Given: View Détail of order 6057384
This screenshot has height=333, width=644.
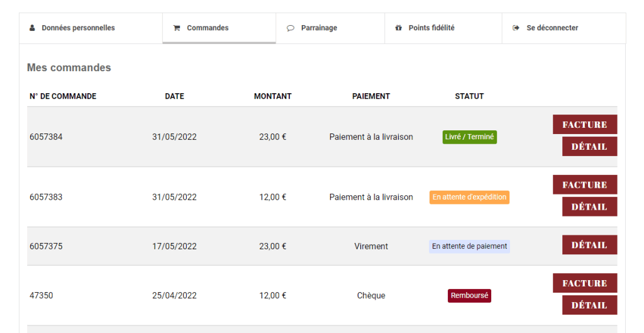Looking at the screenshot, I should 589,146.
